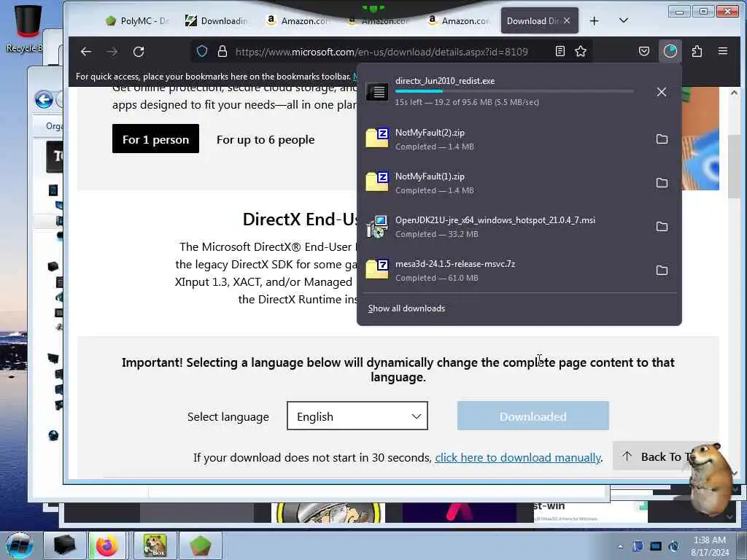Screen dimensions: 747x560
Task: Click the NotMyFault(2).zip file icon
Action: [x=377, y=138]
